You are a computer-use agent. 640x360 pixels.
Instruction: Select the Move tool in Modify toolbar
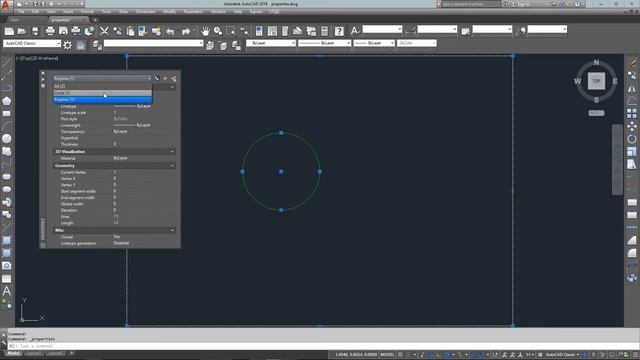(x=632, y=126)
